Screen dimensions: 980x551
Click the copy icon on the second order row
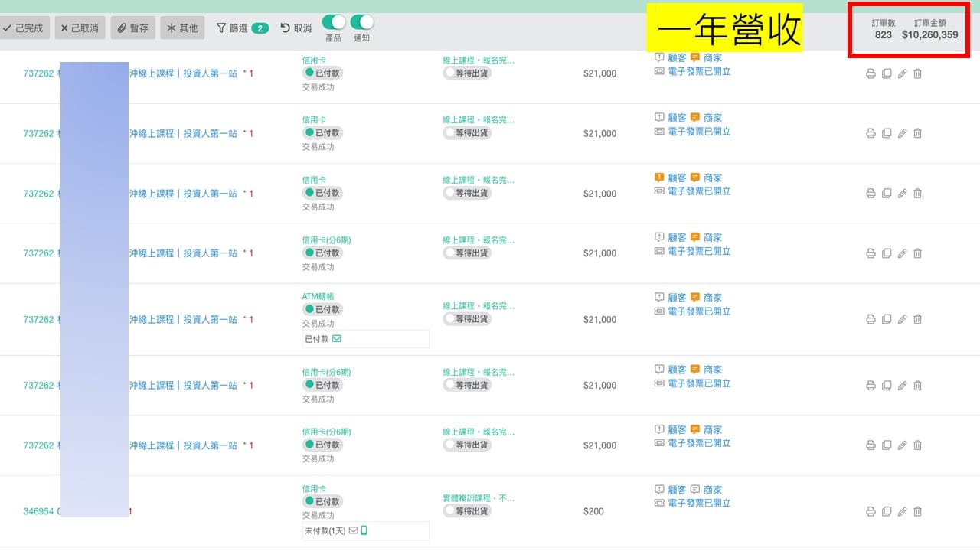pyautogui.click(x=887, y=133)
